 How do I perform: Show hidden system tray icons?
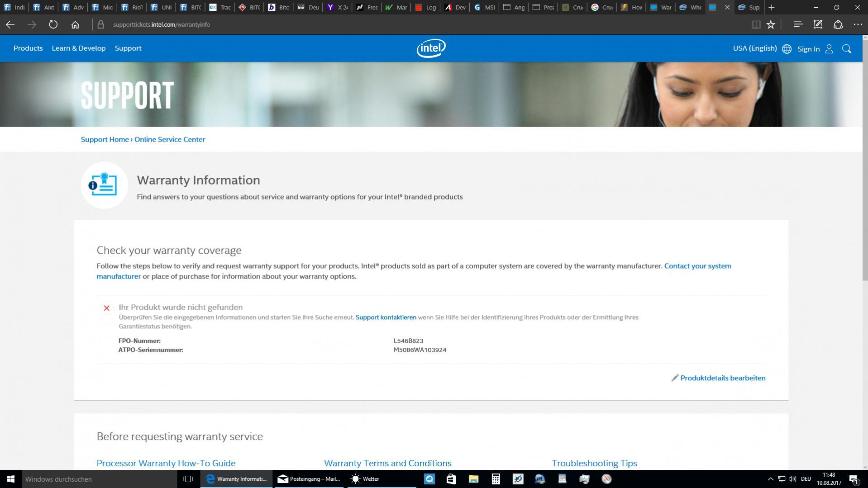(x=770, y=479)
